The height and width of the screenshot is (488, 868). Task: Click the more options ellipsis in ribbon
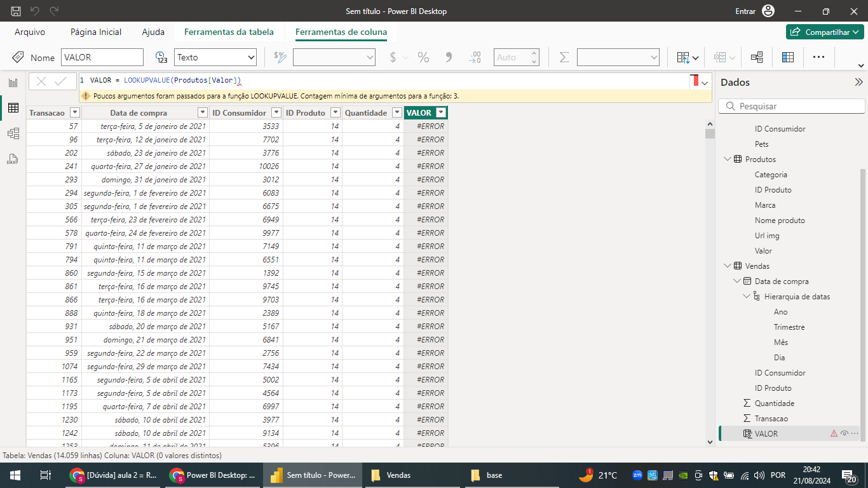coord(819,57)
